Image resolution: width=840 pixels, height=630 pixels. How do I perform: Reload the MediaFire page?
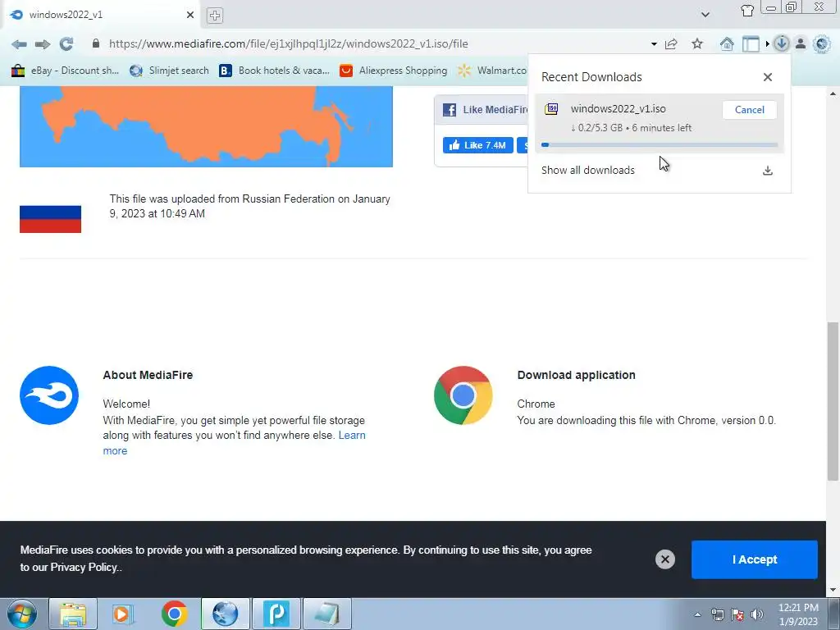pos(66,44)
